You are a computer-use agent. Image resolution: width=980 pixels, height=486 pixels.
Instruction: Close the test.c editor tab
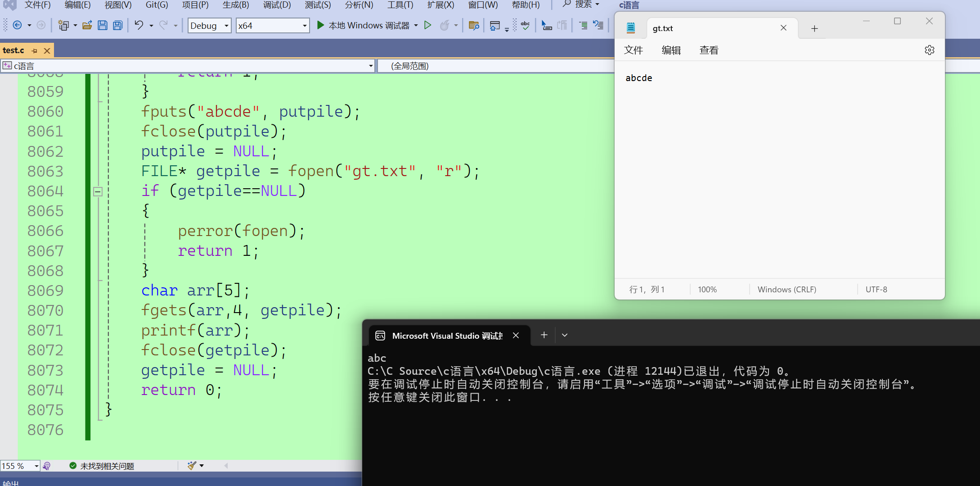(47, 50)
